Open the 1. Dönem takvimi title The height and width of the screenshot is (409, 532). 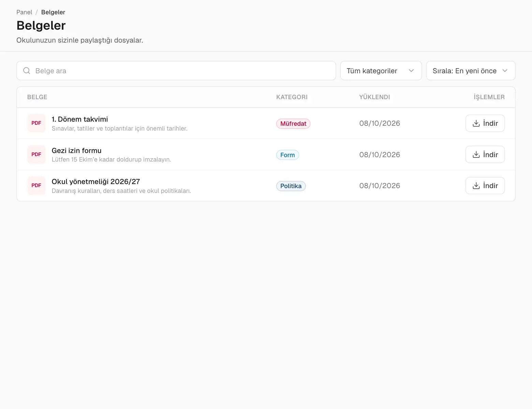[80, 119]
